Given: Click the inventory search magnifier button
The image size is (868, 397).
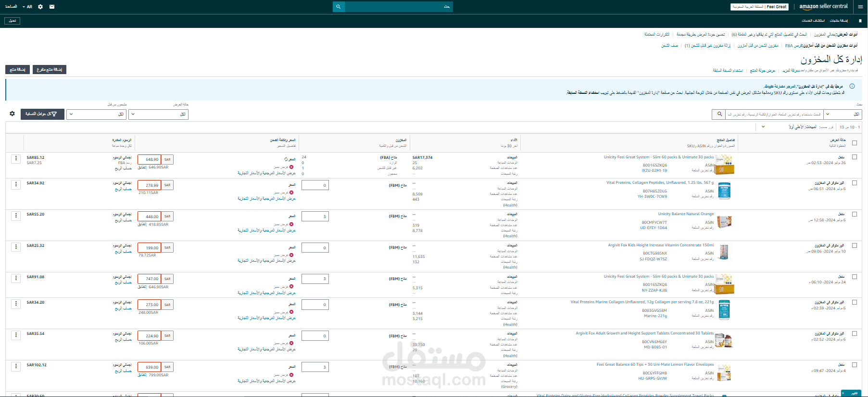Looking at the screenshot, I should [719, 114].
